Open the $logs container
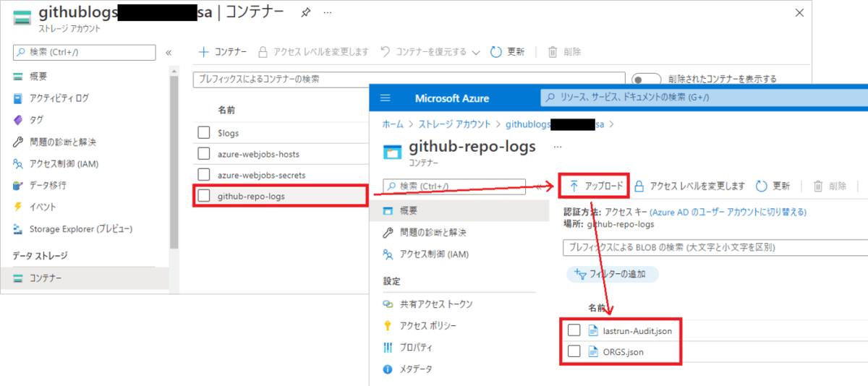This screenshot has width=868, height=386. [x=228, y=133]
